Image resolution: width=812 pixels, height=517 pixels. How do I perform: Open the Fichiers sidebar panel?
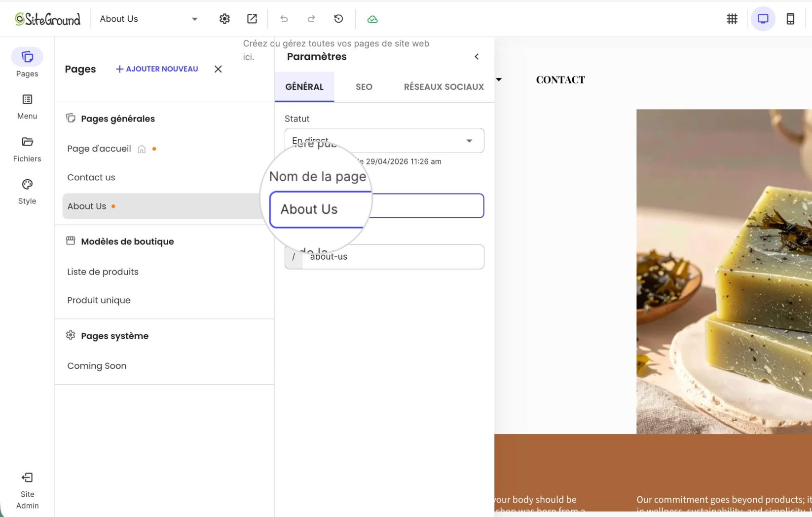[x=27, y=149]
